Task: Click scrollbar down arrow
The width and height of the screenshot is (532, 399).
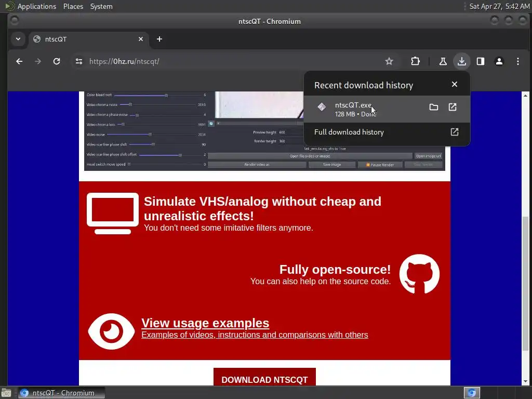Action: coord(526,382)
